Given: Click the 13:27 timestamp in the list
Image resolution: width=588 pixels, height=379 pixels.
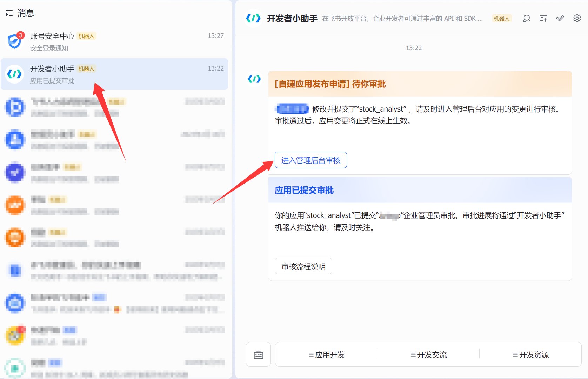Looking at the screenshot, I should click(x=216, y=36).
